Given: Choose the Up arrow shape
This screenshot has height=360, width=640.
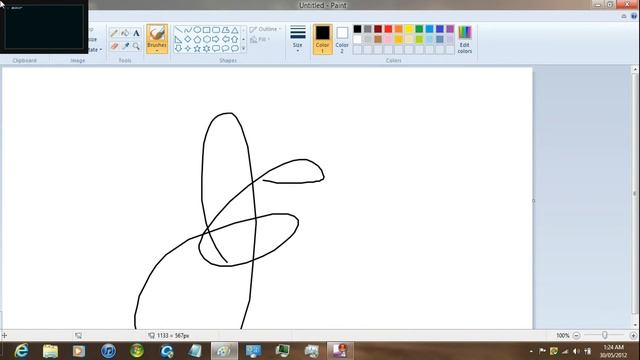Looking at the screenshot, I should tap(235, 40).
